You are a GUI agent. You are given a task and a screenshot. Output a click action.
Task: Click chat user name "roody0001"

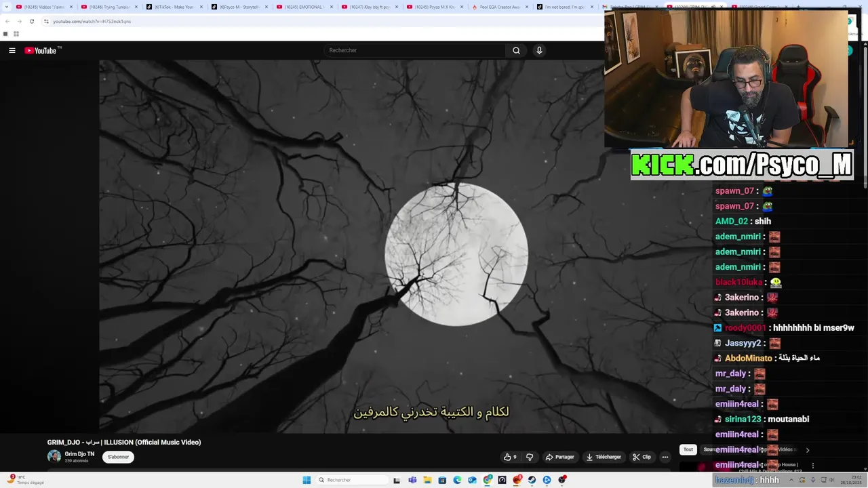745,327
